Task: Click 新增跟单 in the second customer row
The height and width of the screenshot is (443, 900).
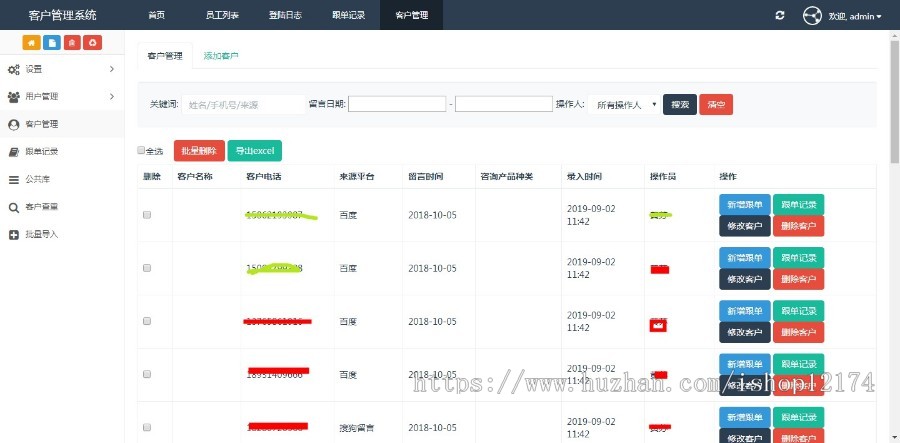Action: pyautogui.click(x=745, y=258)
